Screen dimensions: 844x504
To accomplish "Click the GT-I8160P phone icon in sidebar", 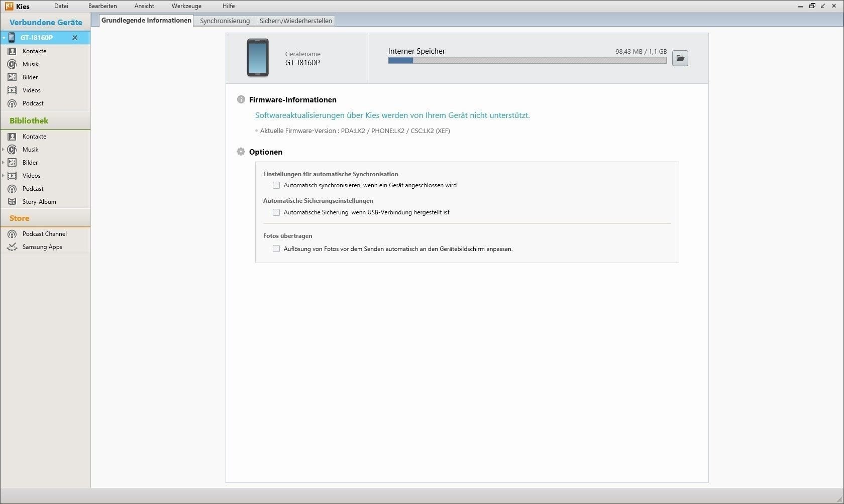I will [12, 38].
